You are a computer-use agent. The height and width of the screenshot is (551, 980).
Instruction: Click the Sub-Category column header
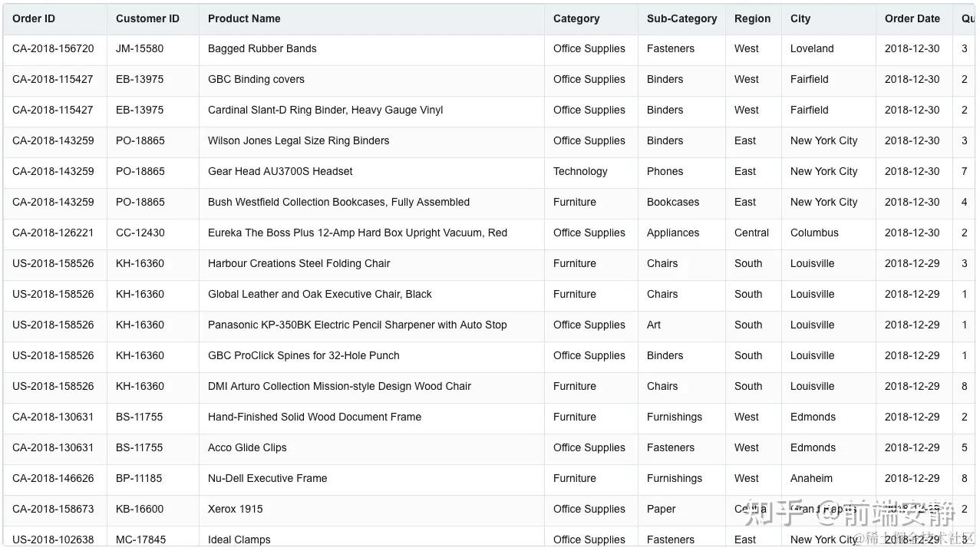coord(681,18)
